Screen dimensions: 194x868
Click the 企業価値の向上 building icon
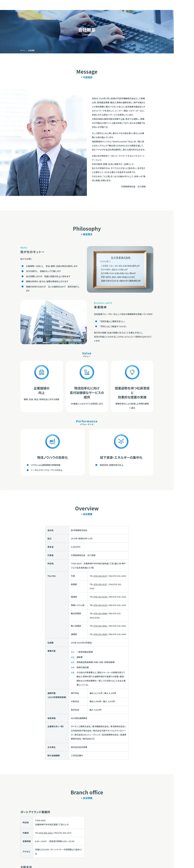[x=42, y=372]
